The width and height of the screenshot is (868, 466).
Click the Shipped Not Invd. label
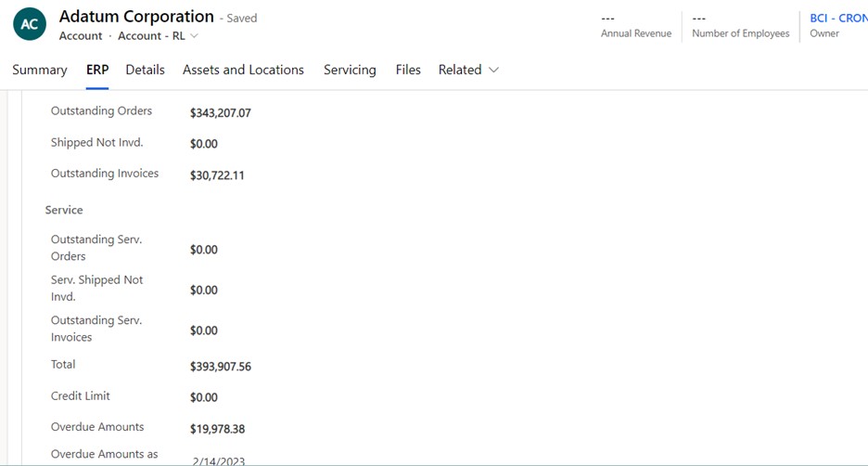(x=96, y=142)
